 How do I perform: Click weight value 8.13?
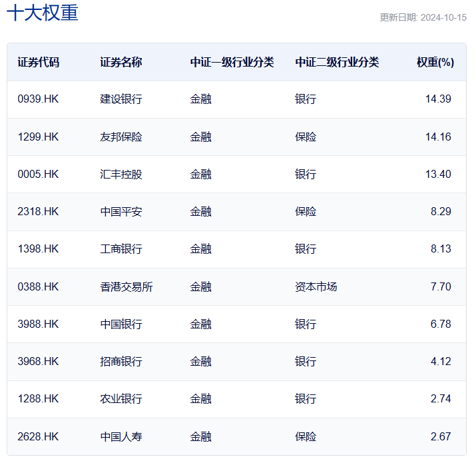point(441,249)
